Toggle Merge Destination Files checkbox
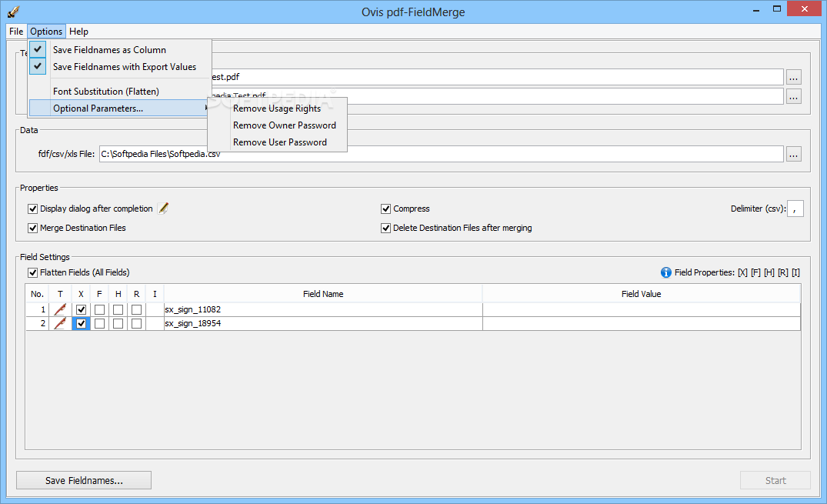Image resolution: width=827 pixels, height=504 pixels. [x=33, y=228]
